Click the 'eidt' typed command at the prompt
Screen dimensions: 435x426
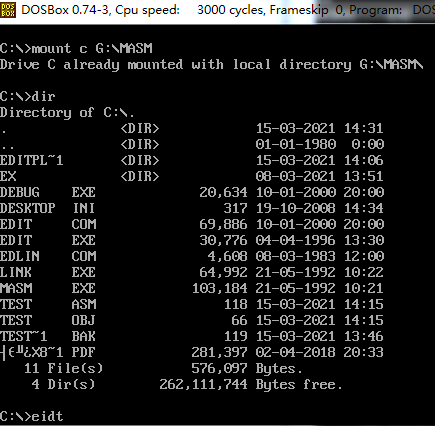coord(47,416)
